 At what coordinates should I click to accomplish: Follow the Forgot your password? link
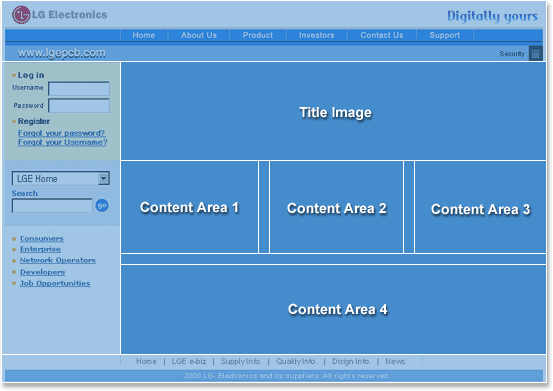point(62,133)
